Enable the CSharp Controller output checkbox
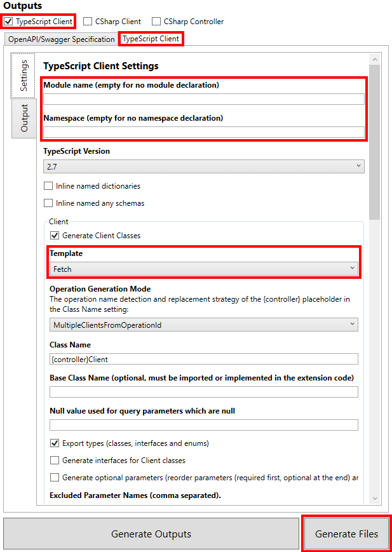Viewport: 392px width, 552px height. pos(156,22)
